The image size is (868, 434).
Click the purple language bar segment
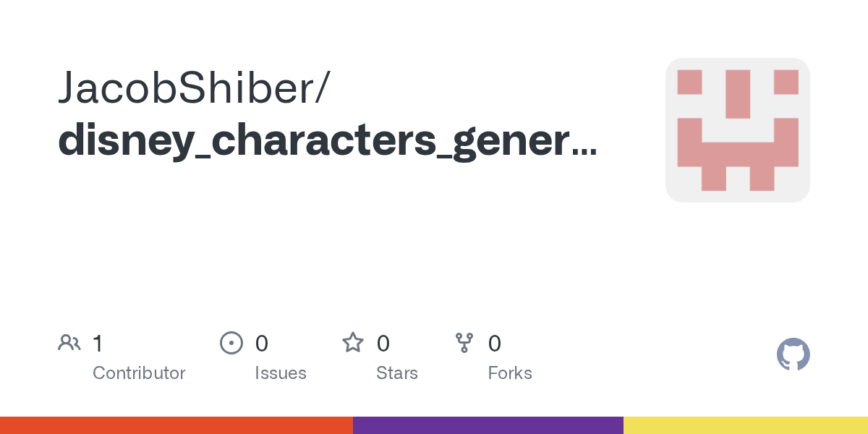(x=488, y=425)
